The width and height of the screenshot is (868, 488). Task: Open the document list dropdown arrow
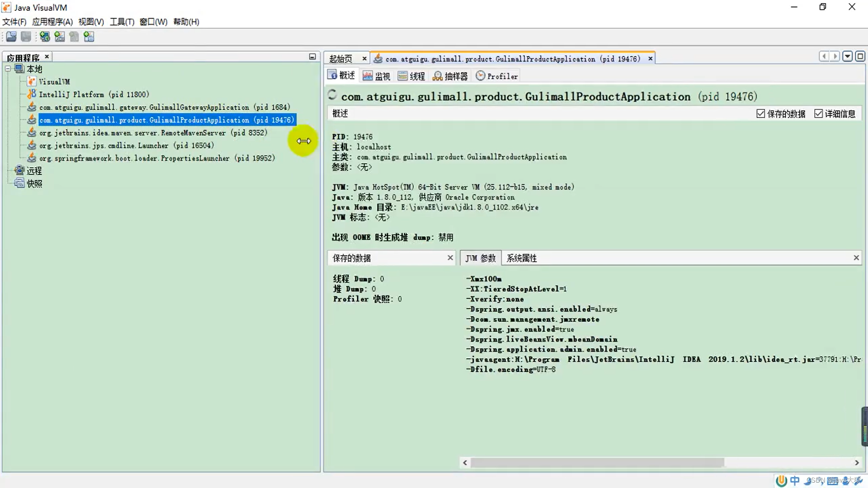[848, 56]
